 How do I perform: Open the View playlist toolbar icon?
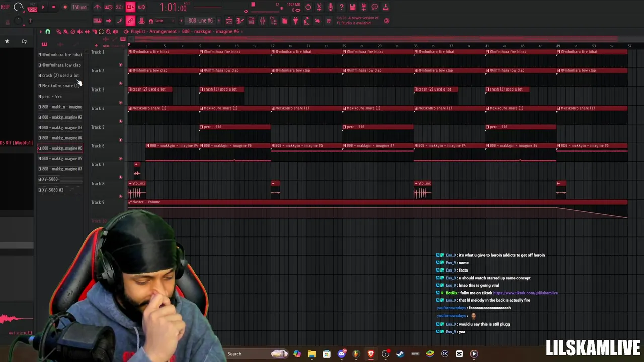229,21
